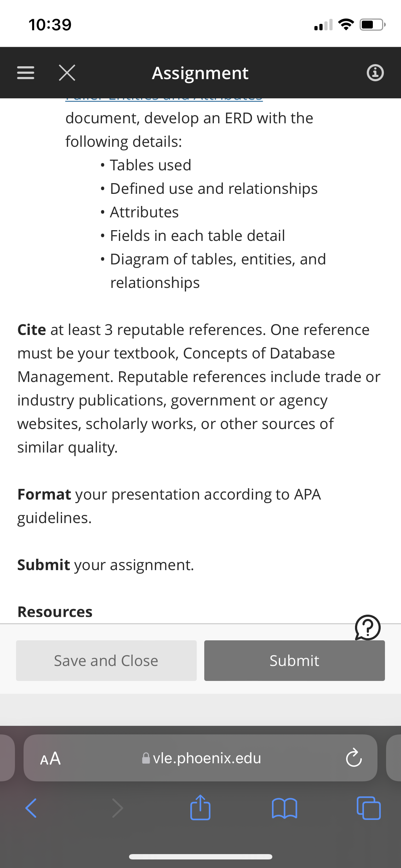Click the Save and Close button
This screenshot has width=401, height=868.
[106, 661]
